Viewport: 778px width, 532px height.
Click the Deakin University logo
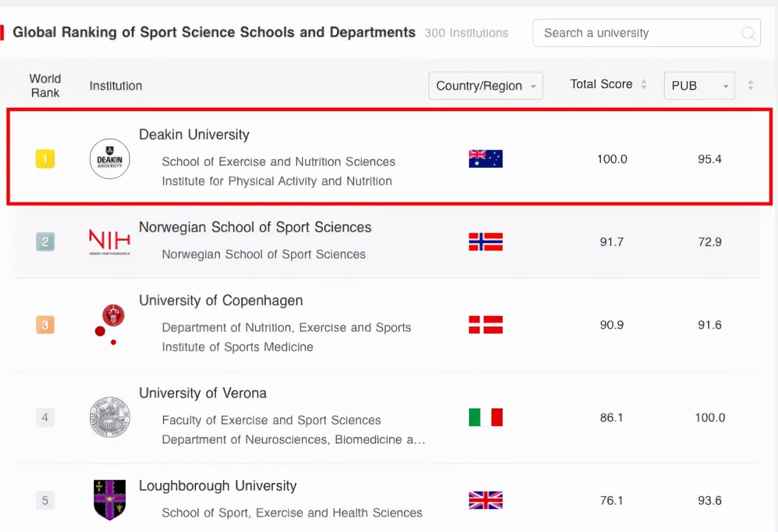pyautogui.click(x=109, y=159)
